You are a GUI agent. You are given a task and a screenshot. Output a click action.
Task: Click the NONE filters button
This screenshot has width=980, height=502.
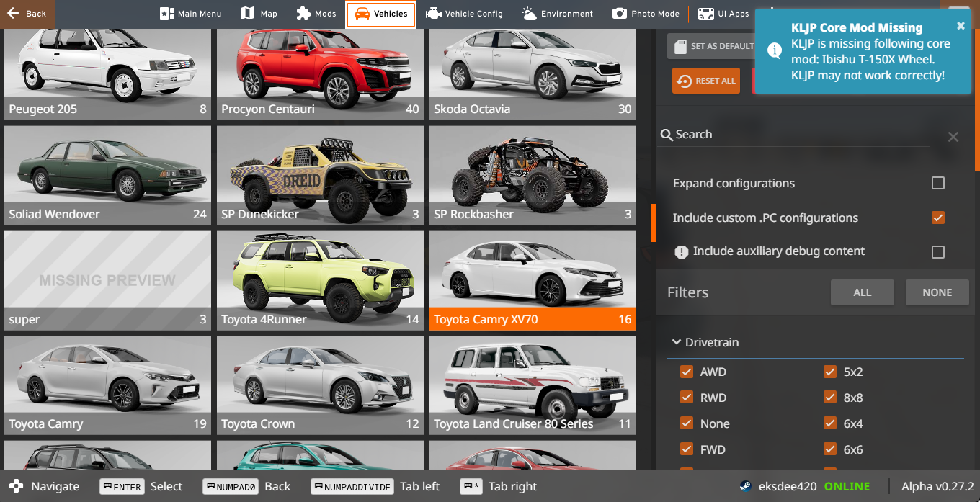[937, 292]
